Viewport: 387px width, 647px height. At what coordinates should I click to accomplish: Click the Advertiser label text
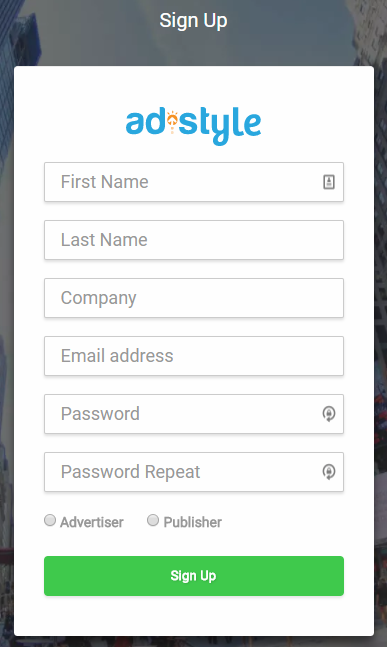[x=92, y=522]
